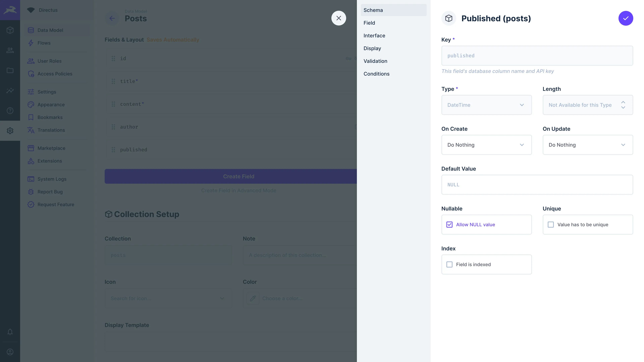The width and height of the screenshot is (644, 362).
Task: Click the Default Value NULL input
Action: pos(537,185)
